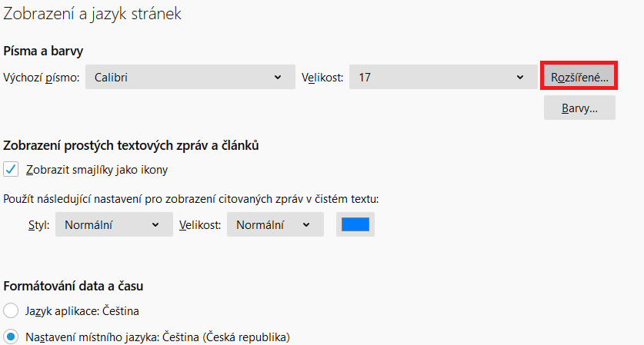Select Nastavení místního jazyka radio button

coord(12,337)
